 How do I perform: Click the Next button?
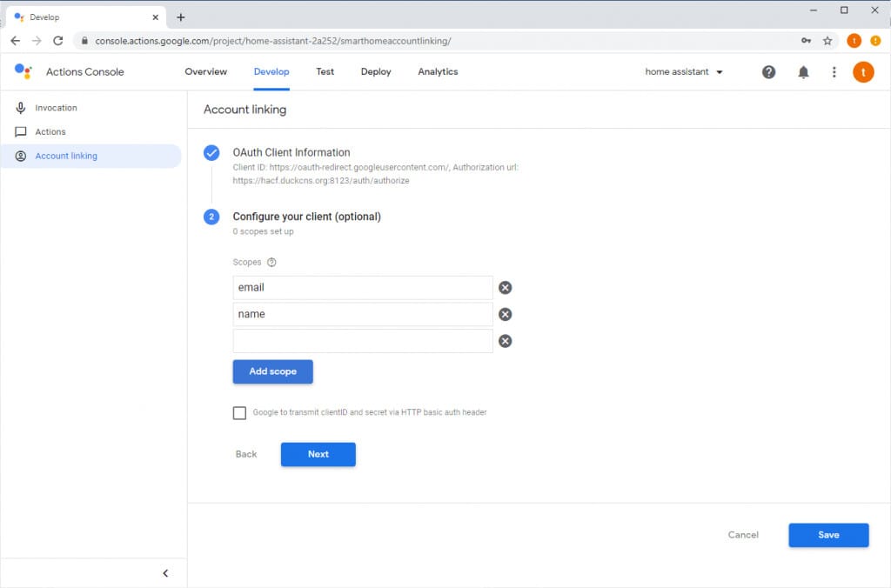pos(318,455)
